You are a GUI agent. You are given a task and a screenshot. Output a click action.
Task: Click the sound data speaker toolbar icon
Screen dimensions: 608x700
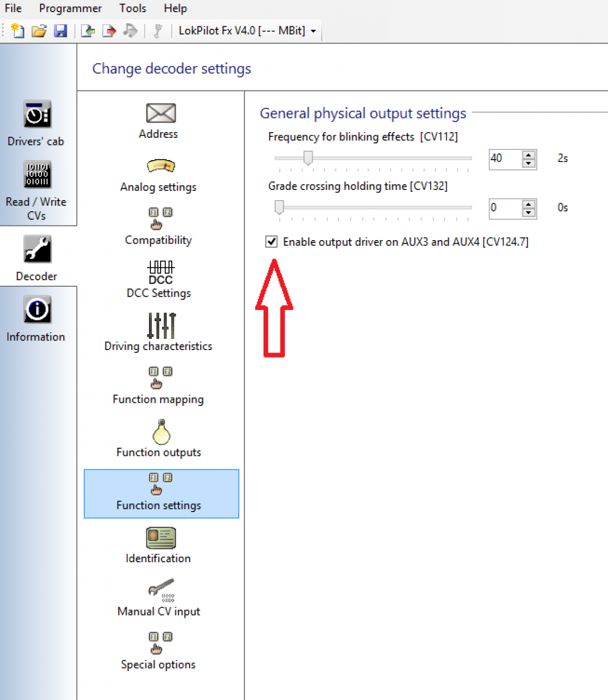130,31
